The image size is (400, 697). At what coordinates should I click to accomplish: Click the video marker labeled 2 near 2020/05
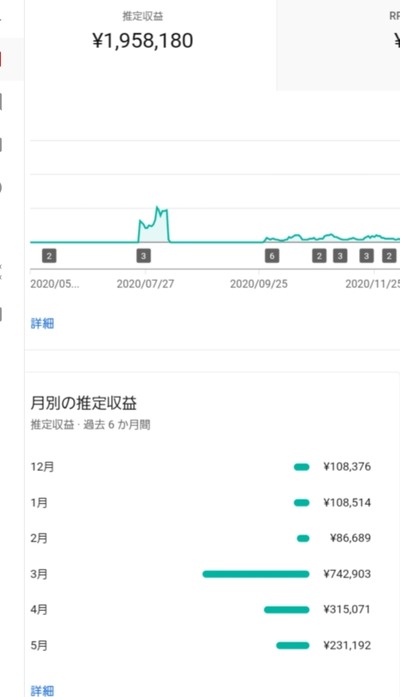tap(49, 256)
